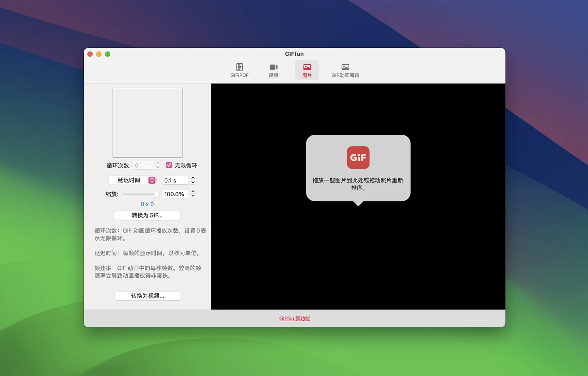Close the GIFfun window
The width and height of the screenshot is (588, 376).
(x=90, y=54)
